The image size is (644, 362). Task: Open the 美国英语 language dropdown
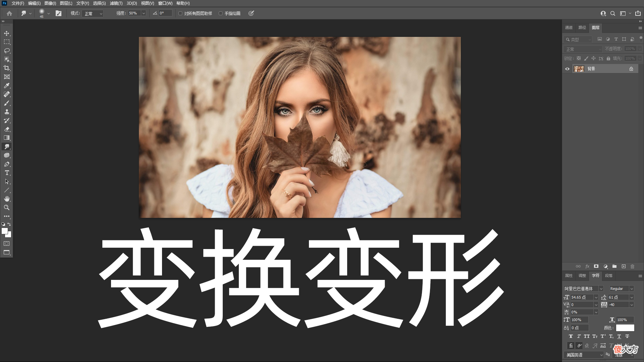pos(584,355)
